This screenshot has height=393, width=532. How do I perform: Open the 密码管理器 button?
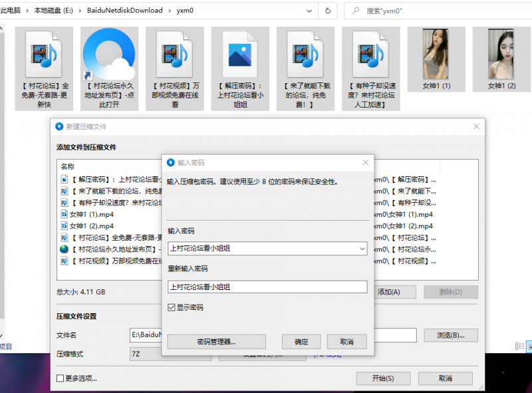pyautogui.click(x=216, y=342)
